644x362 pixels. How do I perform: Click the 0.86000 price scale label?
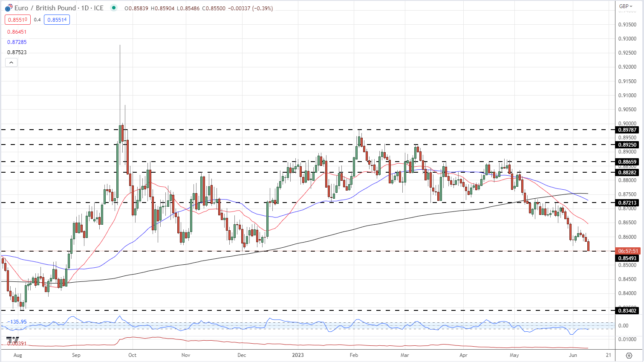click(x=627, y=237)
